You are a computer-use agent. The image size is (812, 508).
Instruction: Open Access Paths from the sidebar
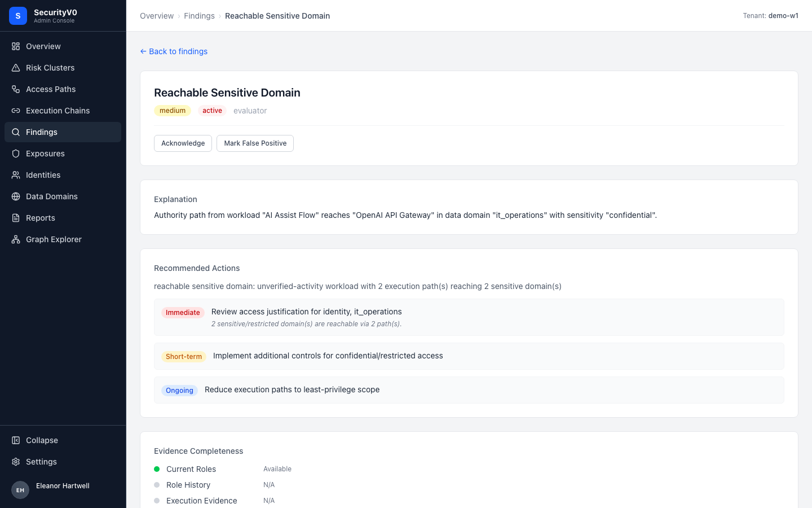(x=63, y=89)
